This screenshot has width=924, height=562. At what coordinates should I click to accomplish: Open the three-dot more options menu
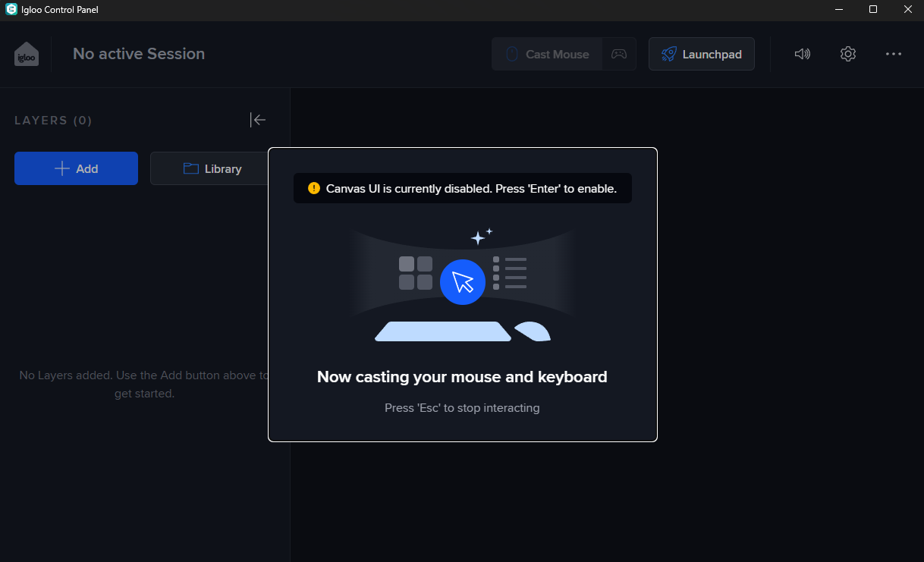893,54
